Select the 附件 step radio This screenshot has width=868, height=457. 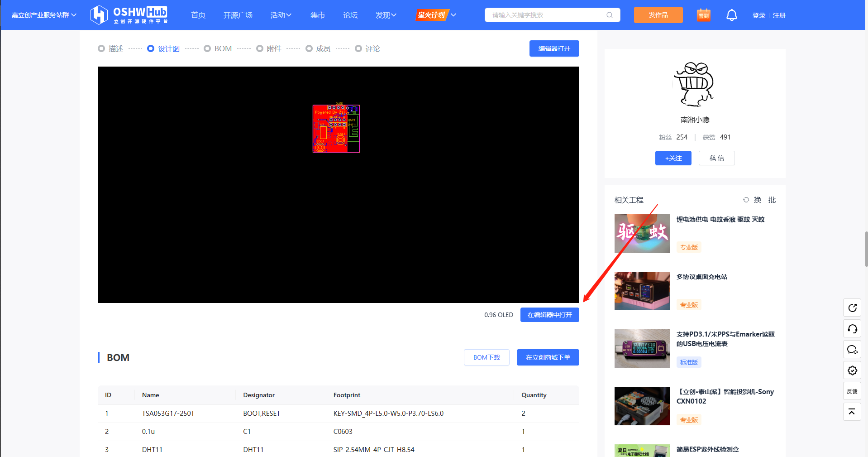(260, 48)
